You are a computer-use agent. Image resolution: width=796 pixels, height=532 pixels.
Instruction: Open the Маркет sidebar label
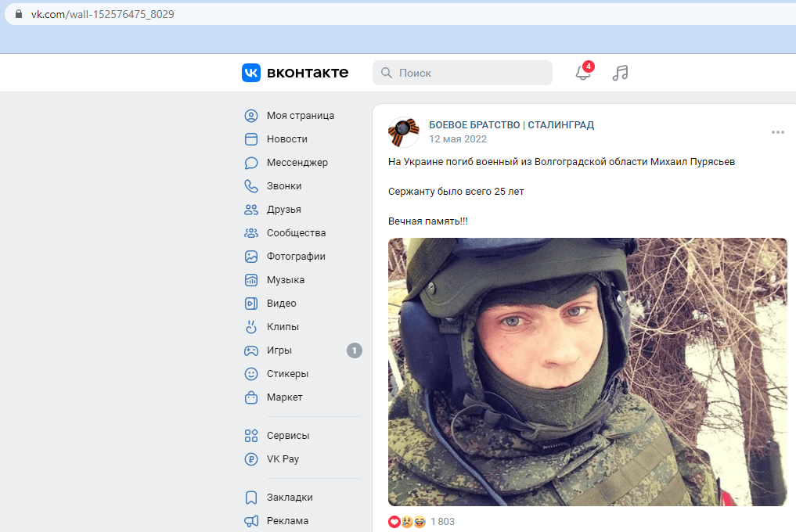(285, 397)
